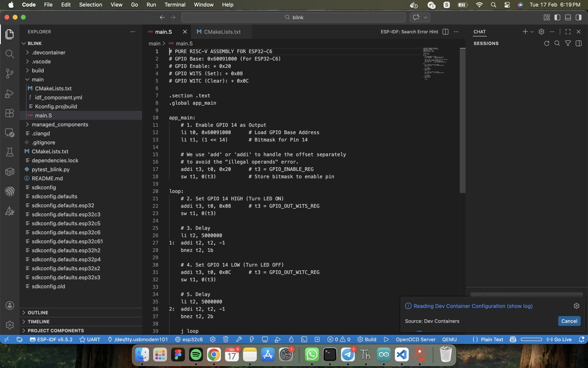Open the Run menu
The image size is (588, 368).
[151, 4]
